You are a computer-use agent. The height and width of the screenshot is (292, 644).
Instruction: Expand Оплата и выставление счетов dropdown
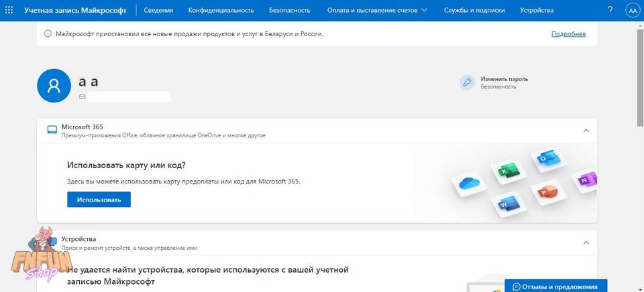377,10
